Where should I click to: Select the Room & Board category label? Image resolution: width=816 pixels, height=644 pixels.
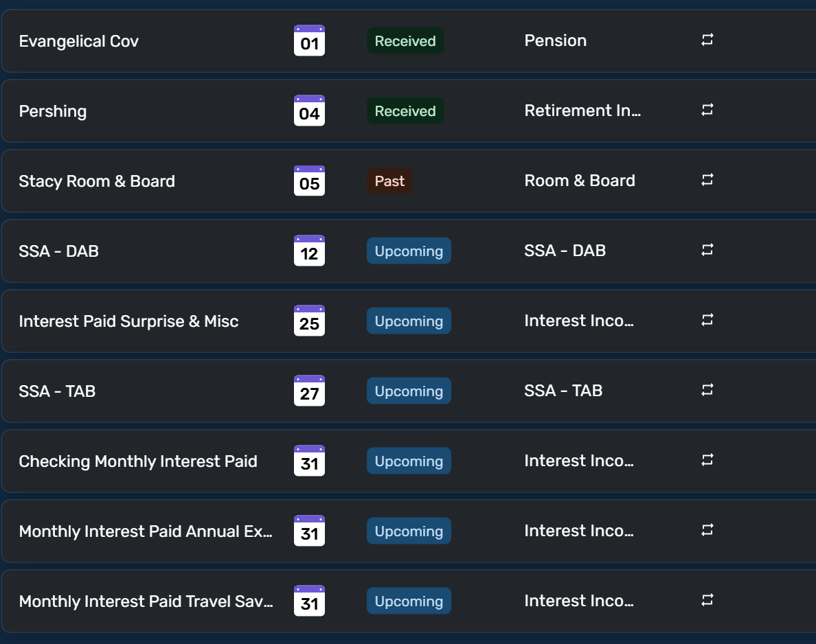[580, 181]
